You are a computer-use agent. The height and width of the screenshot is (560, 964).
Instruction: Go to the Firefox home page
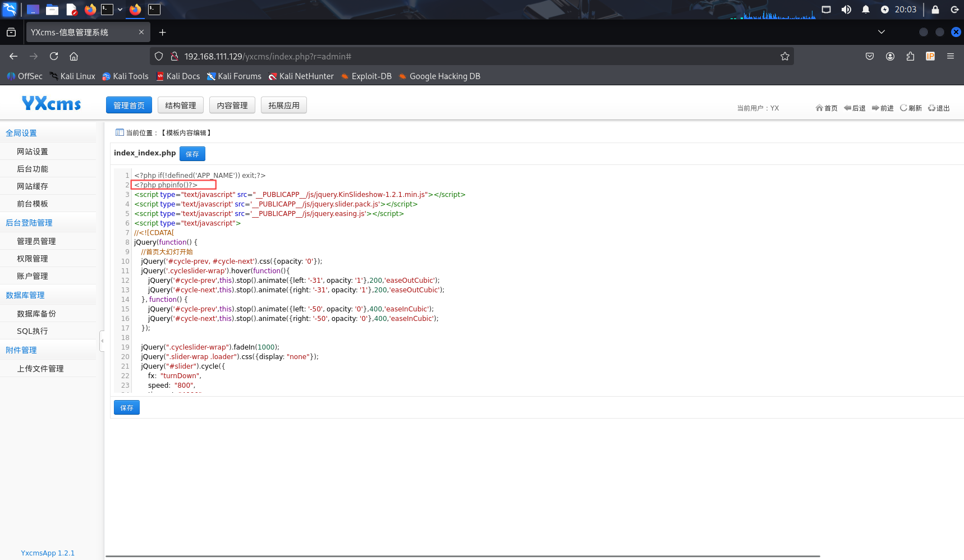point(74,56)
